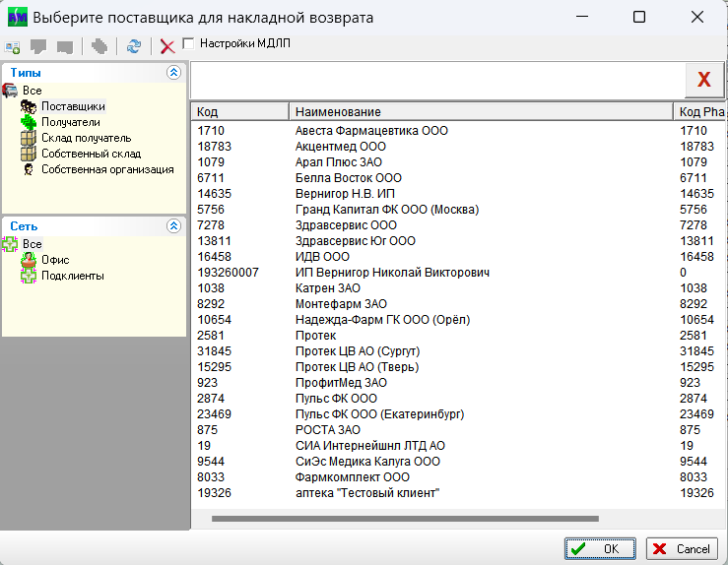
Task: Select row Гранд Капитал ФК ООО (Москва)
Action: click(x=457, y=210)
